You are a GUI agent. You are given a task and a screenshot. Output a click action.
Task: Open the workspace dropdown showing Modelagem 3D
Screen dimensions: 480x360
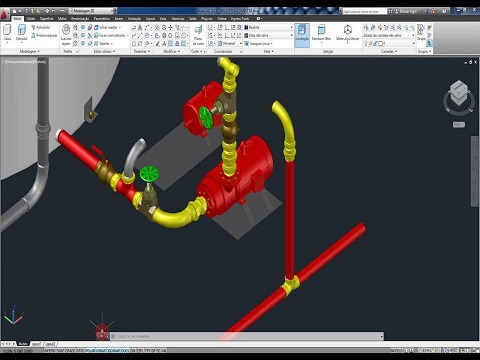93,11
